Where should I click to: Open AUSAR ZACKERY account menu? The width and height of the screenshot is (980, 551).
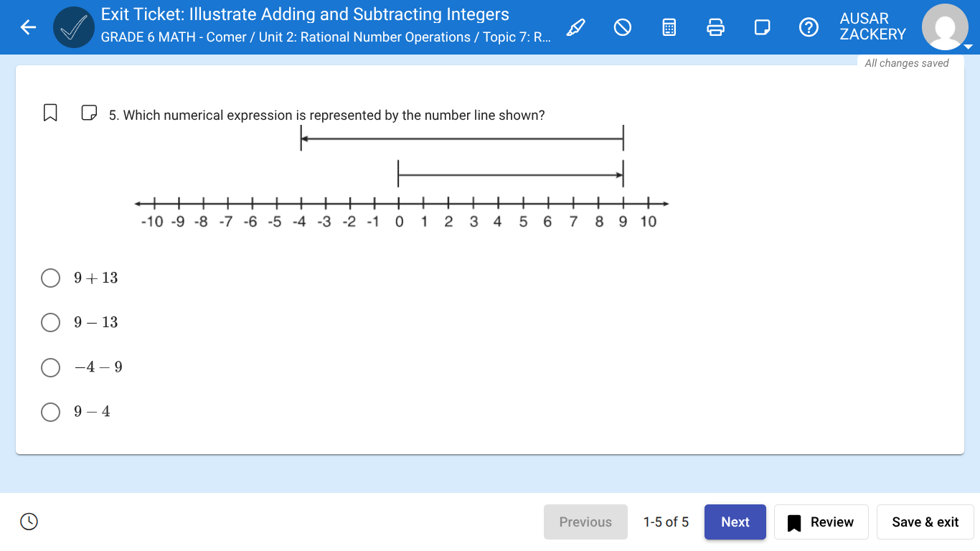tap(872, 27)
